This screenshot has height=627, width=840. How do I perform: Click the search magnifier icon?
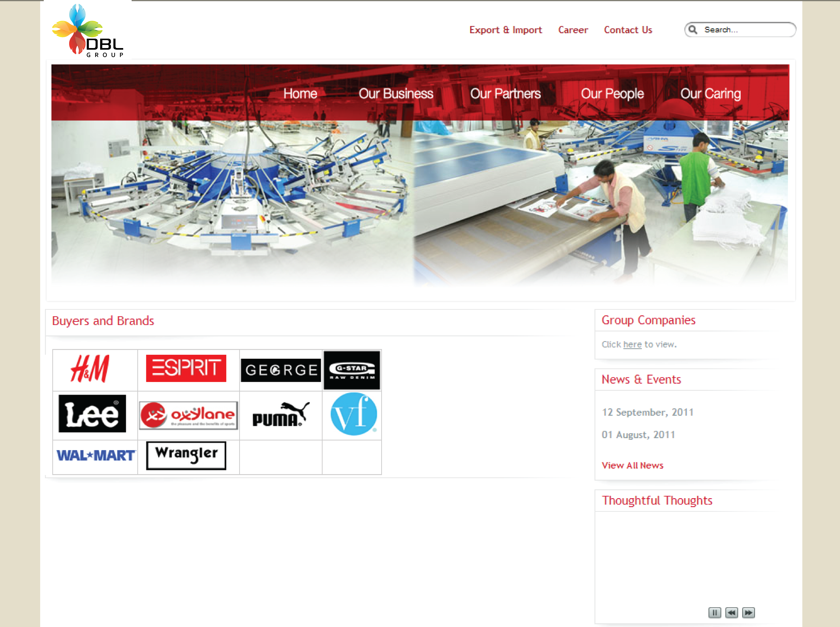click(693, 30)
